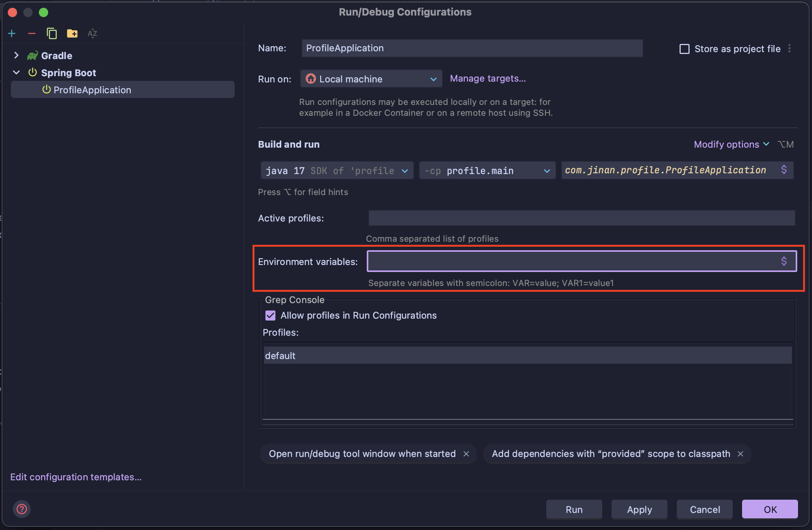Click the Copy Configuration icon
The image size is (812, 530).
tap(52, 33)
